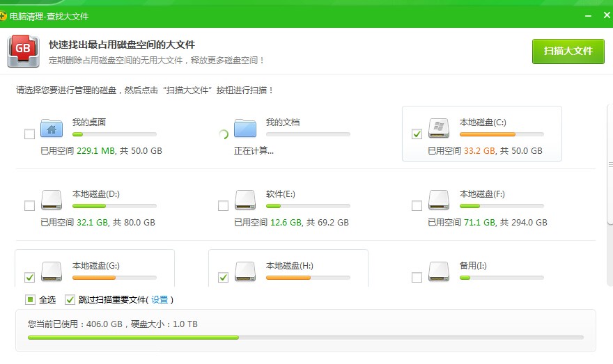Click 已用空间 229.1 MB text
The image size is (613, 364).
(78, 151)
